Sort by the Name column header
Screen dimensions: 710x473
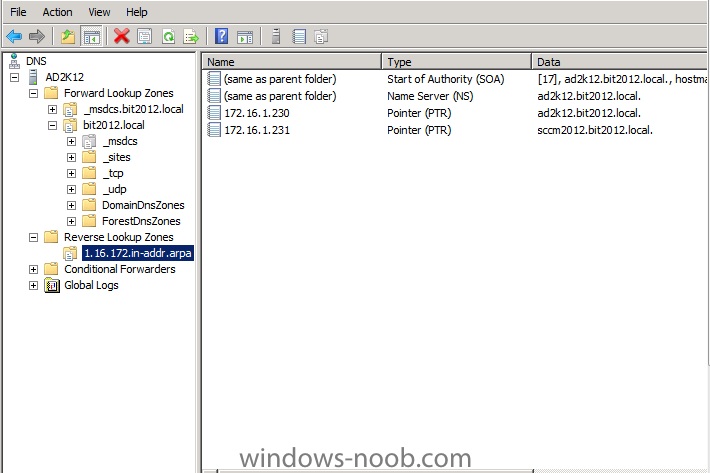click(x=292, y=62)
